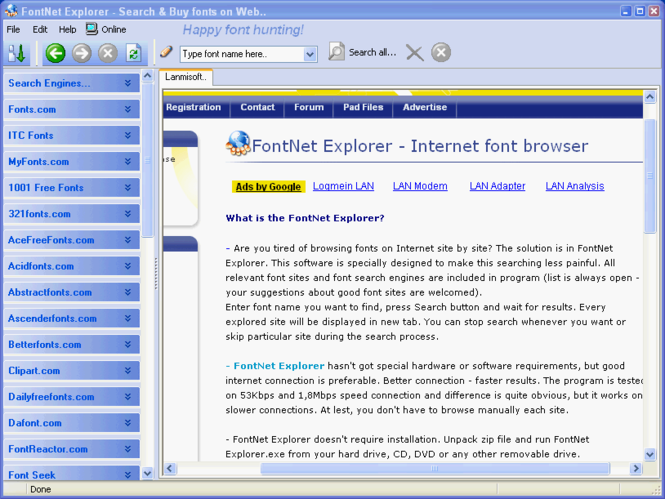Click the title bar application icon

coord(11,10)
